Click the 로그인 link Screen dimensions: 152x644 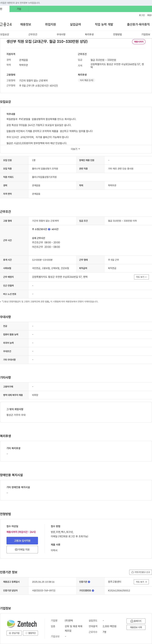tap(142, 15)
